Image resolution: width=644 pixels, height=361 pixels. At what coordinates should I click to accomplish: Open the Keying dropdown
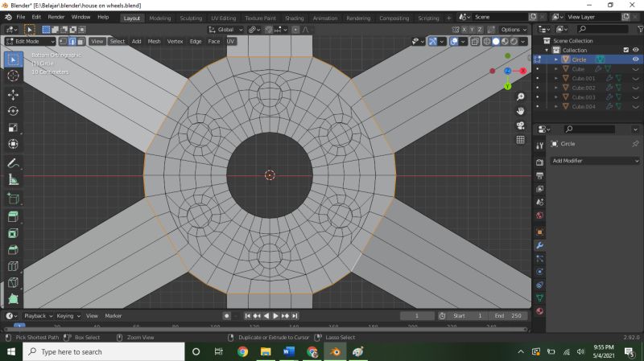click(68, 316)
